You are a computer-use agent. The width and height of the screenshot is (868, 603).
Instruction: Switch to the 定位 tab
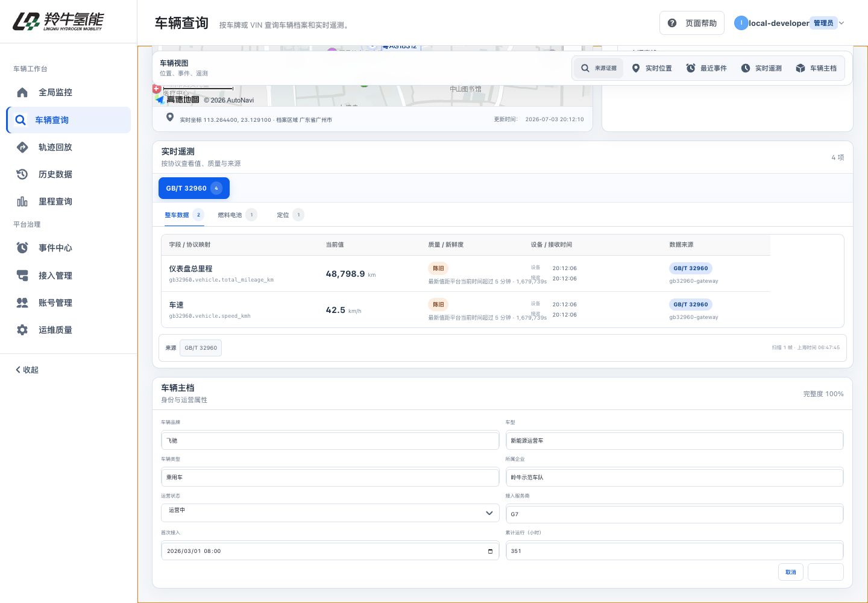pyautogui.click(x=290, y=215)
